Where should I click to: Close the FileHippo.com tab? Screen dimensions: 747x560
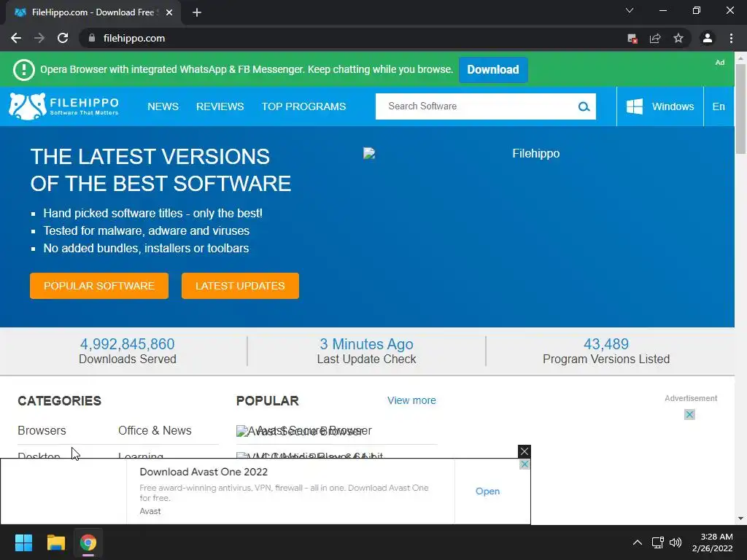[169, 12]
